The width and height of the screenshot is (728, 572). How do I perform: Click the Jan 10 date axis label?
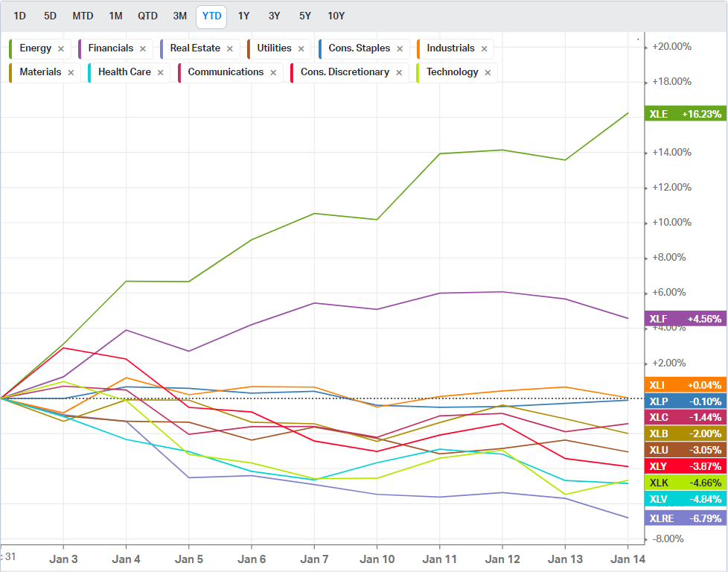click(377, 558)
